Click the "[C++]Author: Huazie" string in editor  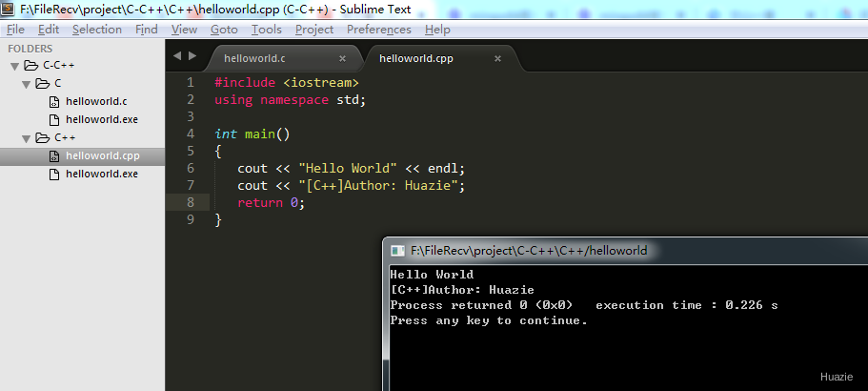(x=378, y=186)
